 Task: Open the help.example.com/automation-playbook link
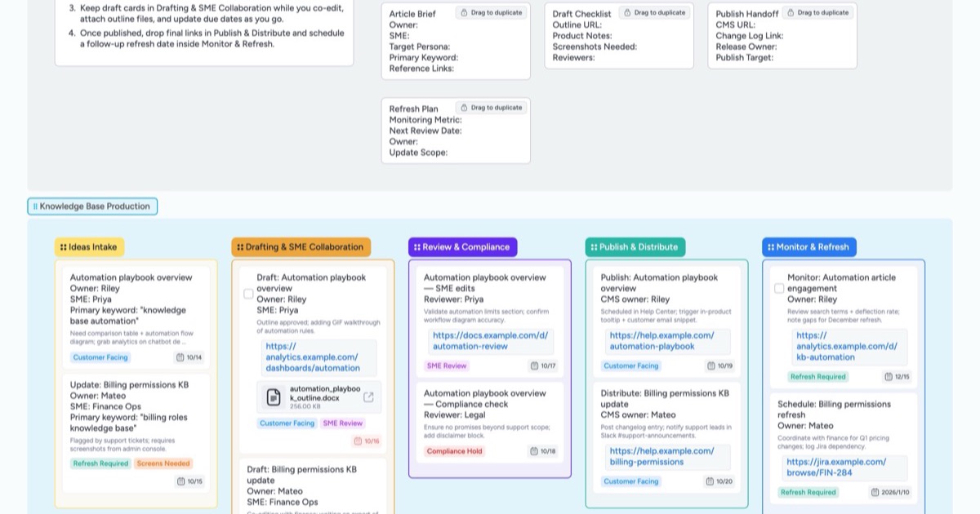[x=662, y=341]
